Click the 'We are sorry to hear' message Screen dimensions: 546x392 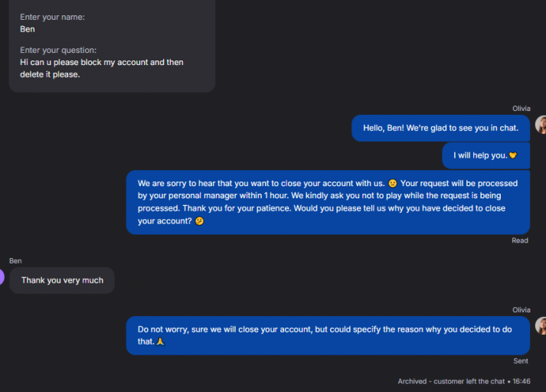pyautogui.click(x=328, y=202)
